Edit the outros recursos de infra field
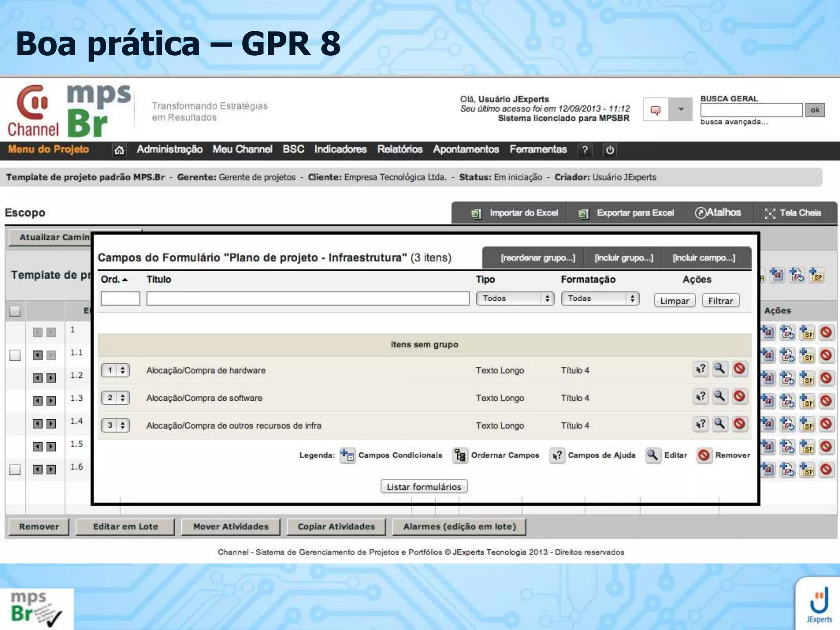This screenshot has width=840, height=630. click(x=720, y=424)
